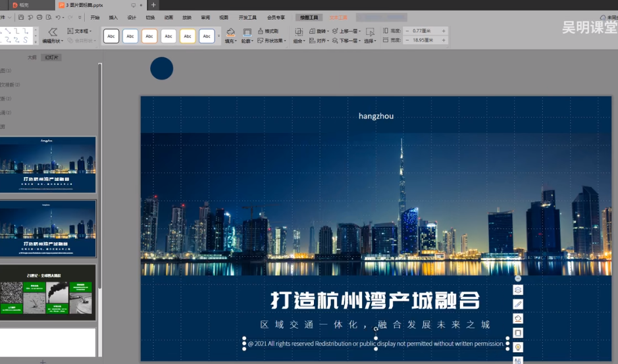The width and height of the screenshot is (618, 364).
Task: Click the 格式刷 format painter
Action: (x=268, y=31)
